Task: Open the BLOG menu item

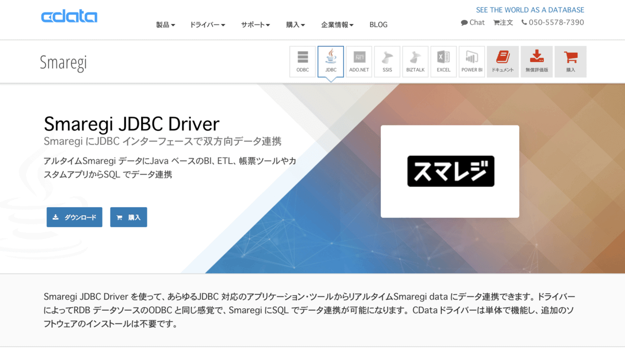Action: pyautogui.click(x=379, y=24)
